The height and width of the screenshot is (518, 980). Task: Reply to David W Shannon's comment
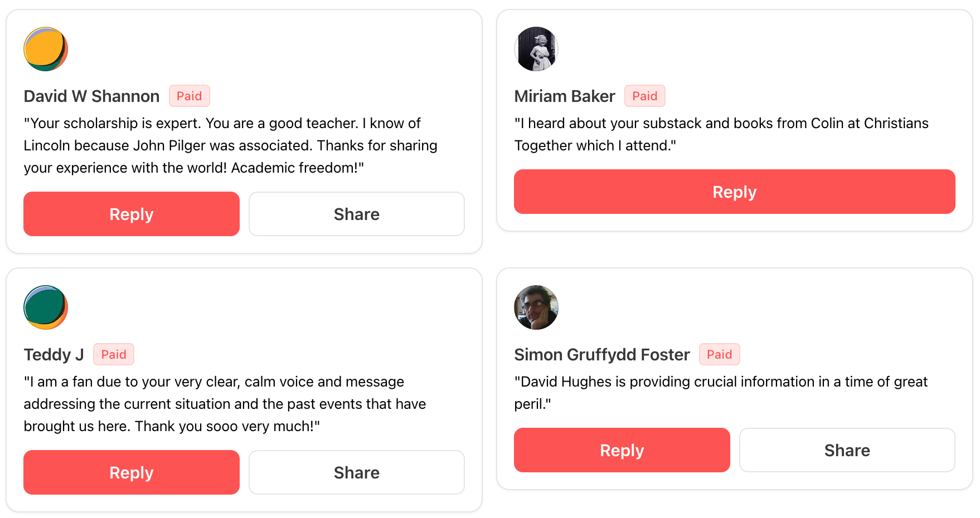click(x=132, y=214)
